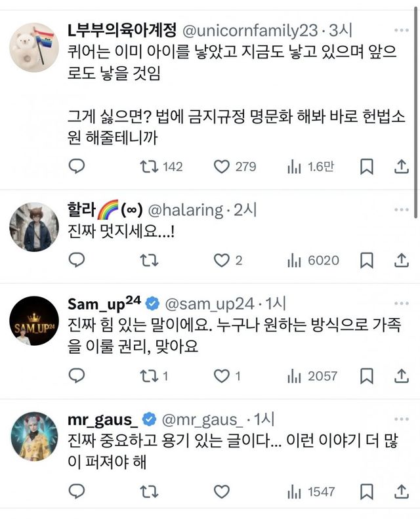Like the mr_gaus_ reply
The width and height of the screenshot is (420, 519).
tap(222, 491)
